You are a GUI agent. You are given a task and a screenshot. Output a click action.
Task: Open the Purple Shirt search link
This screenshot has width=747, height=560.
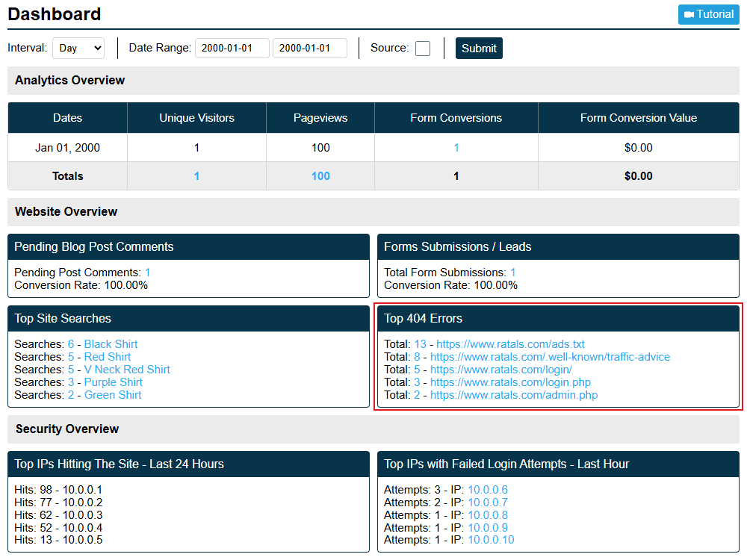point(114,382)
